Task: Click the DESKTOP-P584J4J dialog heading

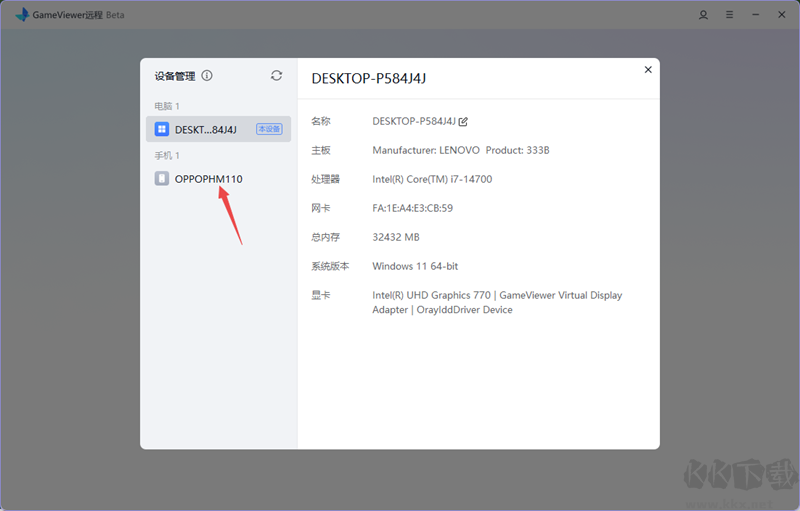Action: click(369, 78)
